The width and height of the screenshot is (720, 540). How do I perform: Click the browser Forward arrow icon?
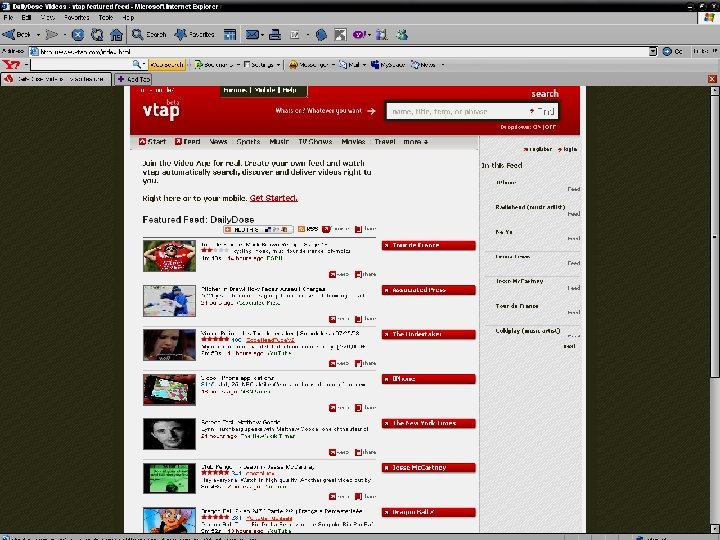coord(51,34)
